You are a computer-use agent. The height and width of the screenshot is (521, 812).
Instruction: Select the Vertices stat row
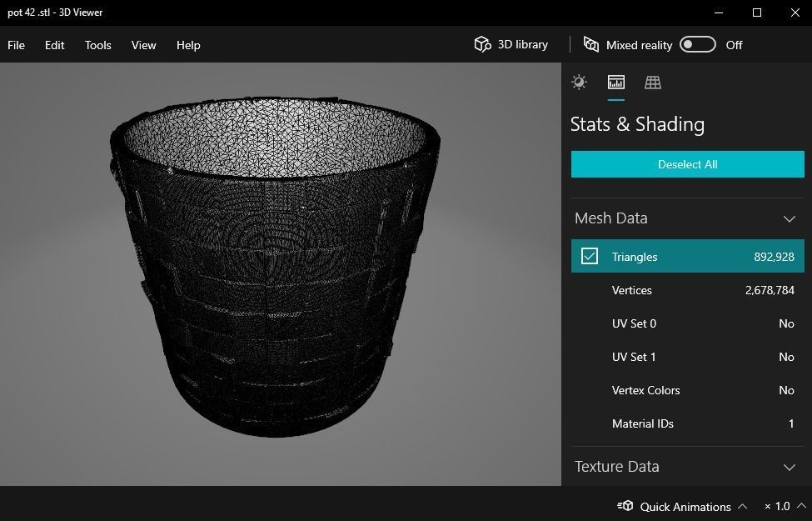pyautogui.click(x=687, y=290)
